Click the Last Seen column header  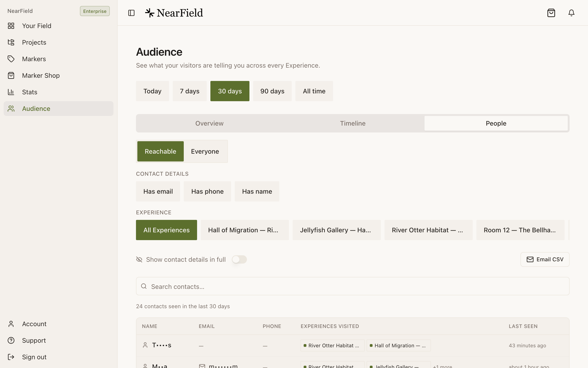click(x=523, y=326)
